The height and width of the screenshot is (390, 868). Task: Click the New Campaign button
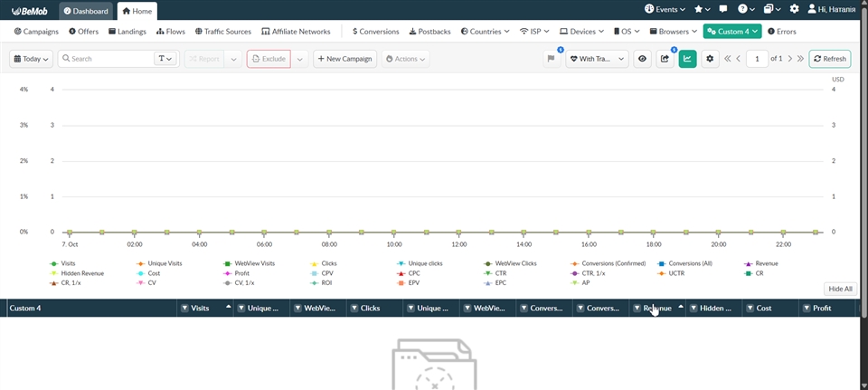coord(344,59)
